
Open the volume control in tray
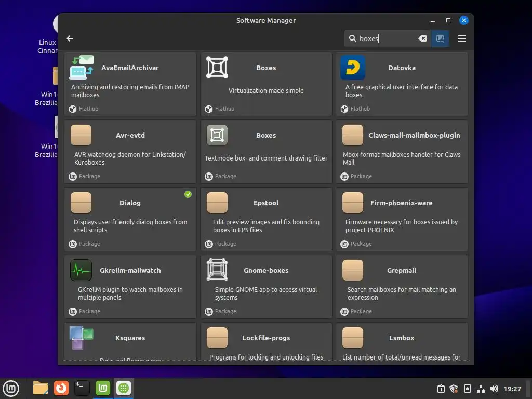point(494,389)
